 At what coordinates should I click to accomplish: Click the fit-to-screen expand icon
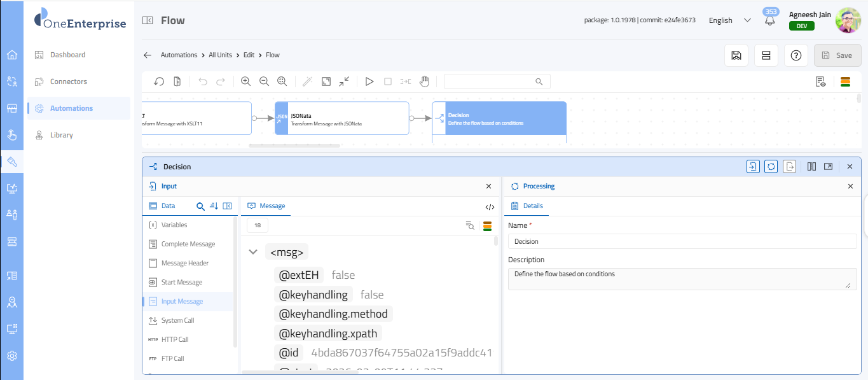[326, 81]
